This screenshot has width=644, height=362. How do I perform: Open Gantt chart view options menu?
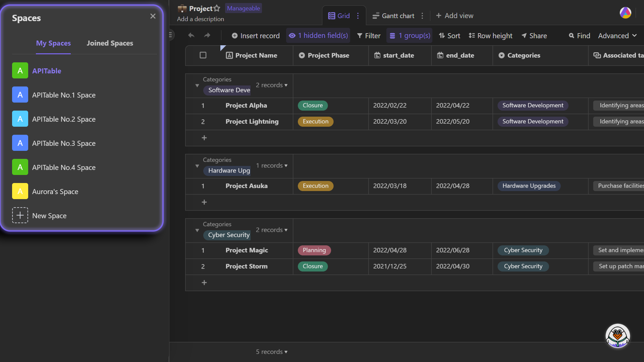(x=422, y=16)
